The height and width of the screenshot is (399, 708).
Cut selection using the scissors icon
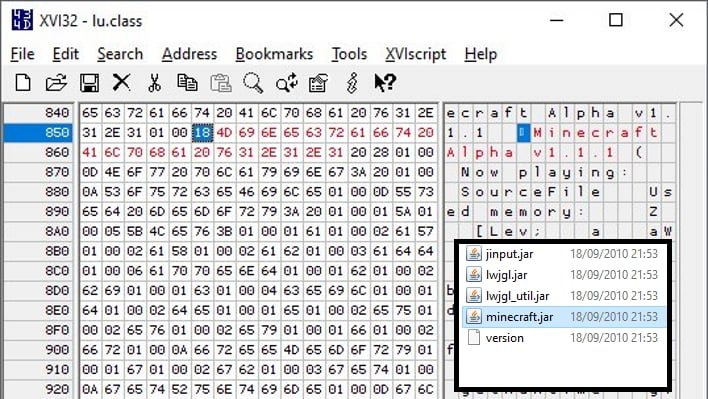click(154, 83)
